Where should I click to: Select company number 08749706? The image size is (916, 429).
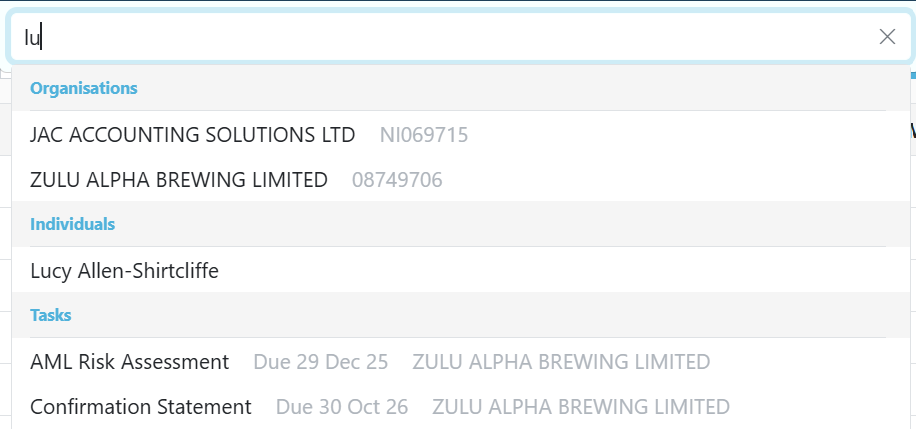[397, 180]
